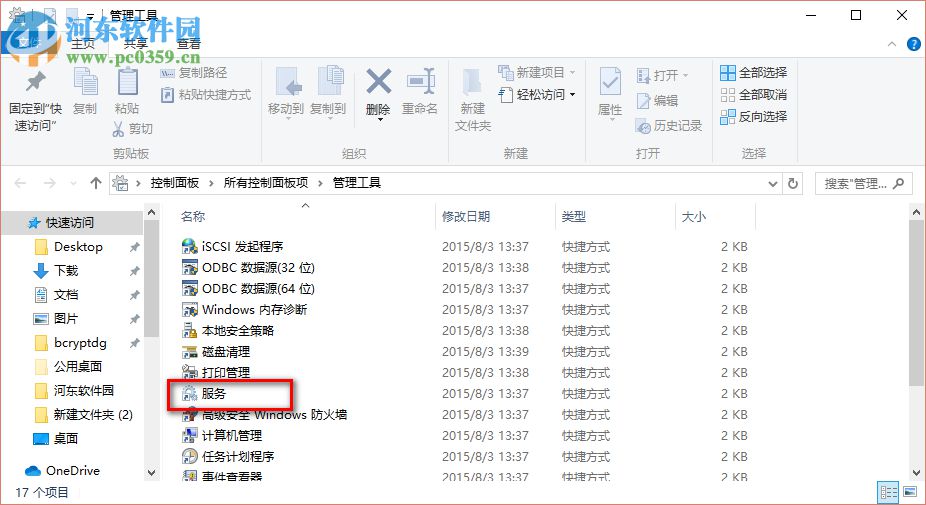Click the New folder icon
This screenshot has width=926, height=505.
(472, 83)
